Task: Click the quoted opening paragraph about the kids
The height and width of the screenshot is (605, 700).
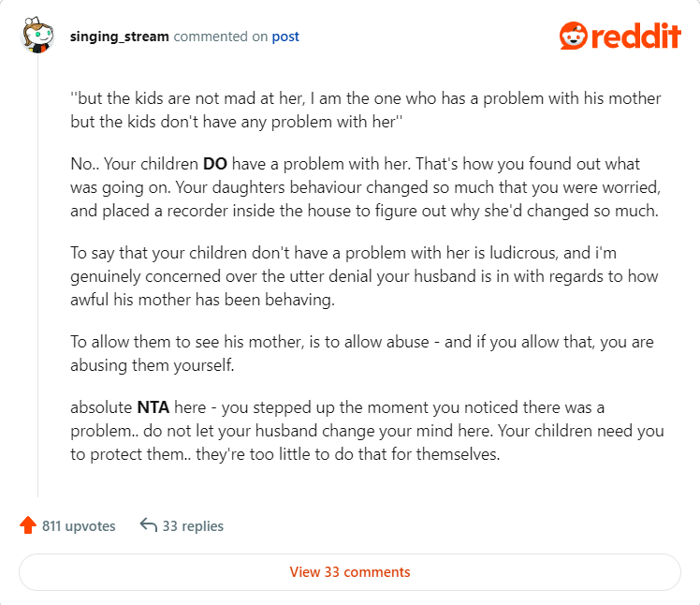Action: (366, 110)
